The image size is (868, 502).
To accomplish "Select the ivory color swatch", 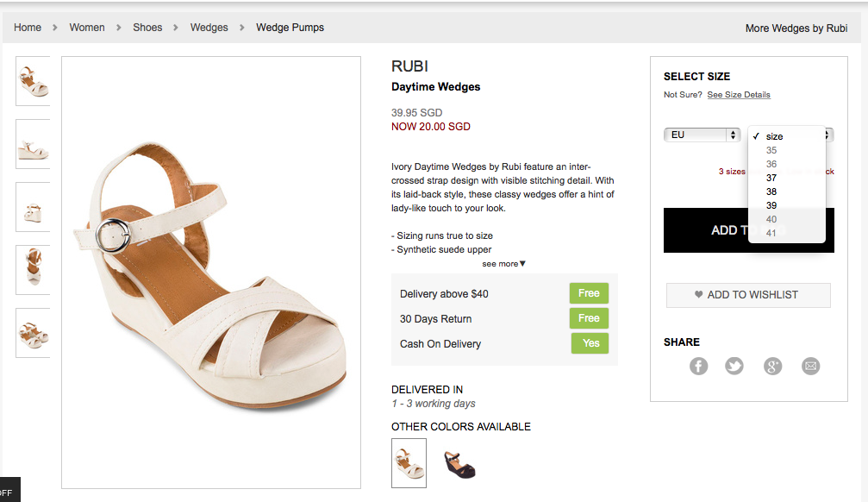I will point(409,463).
